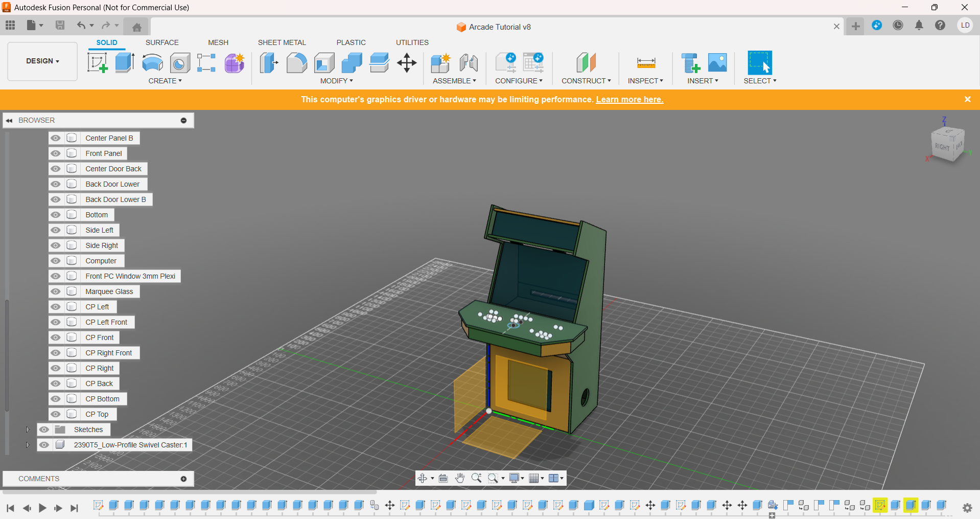The image size is (980, 519).
Task: Switch to the UTILITIES tab
Action: [x=412, y=42]
